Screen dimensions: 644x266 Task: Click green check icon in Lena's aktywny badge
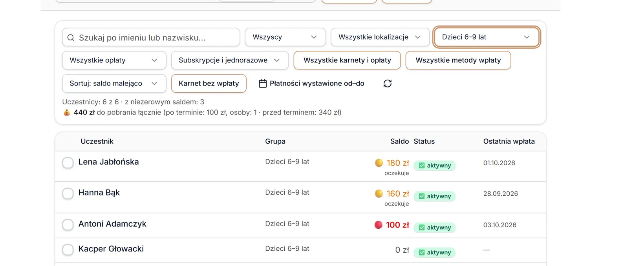click(x=422, y=166)
